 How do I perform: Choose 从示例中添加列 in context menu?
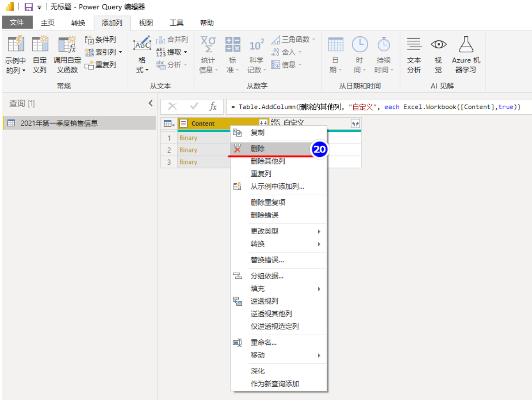(279, 186)
